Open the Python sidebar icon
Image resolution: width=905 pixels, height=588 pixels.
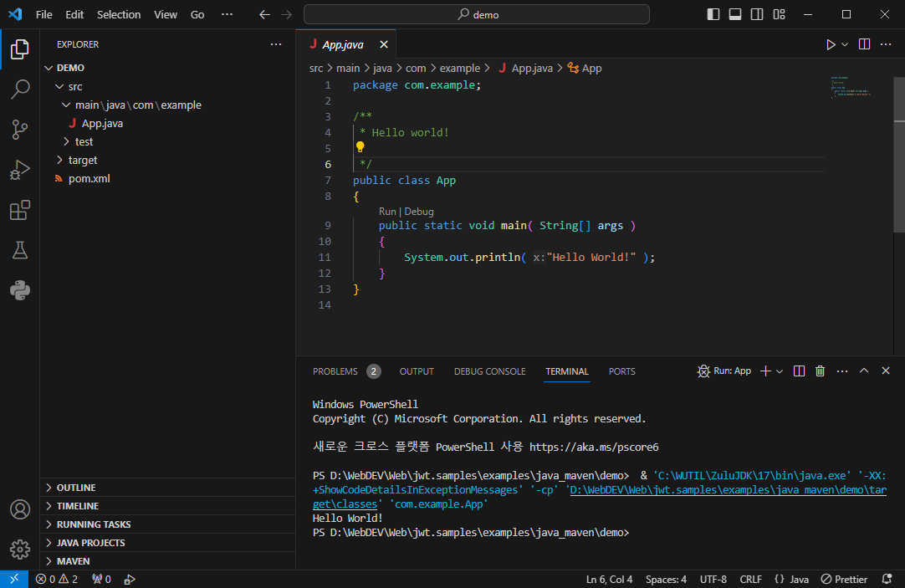[x=20, y=290]
